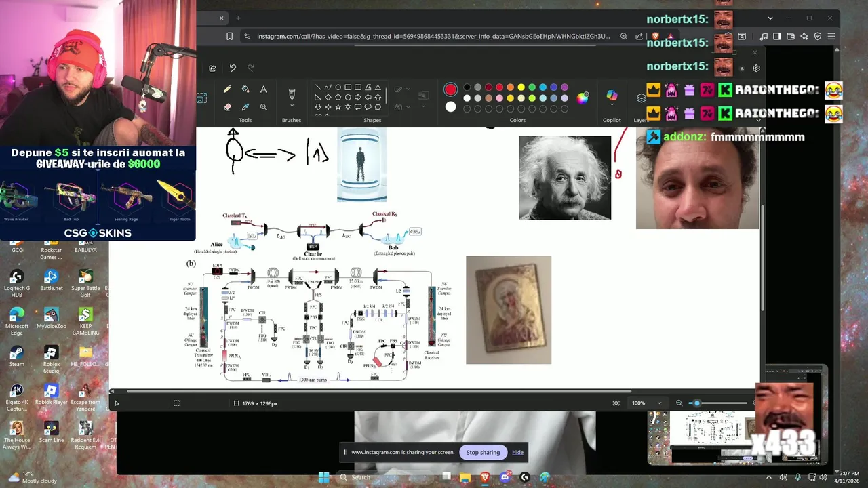Open Windows Start menu
The width and height of the screenshot is (868, 488).
point(324,477)
